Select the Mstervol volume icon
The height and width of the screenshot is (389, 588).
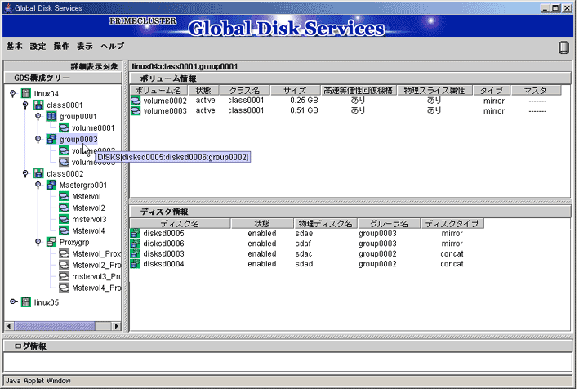click(64, 196)
